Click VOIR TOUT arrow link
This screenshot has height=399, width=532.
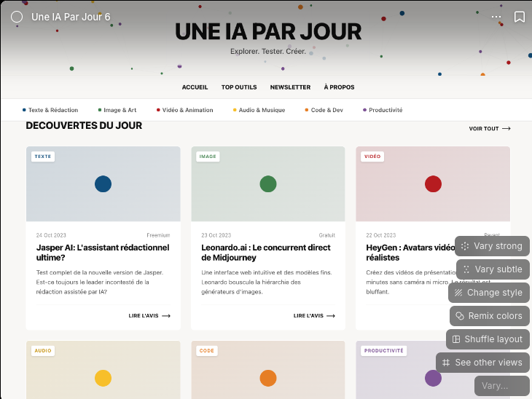489,129
